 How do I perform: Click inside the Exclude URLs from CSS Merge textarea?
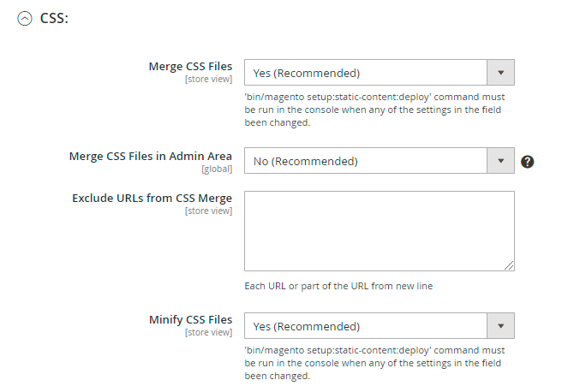(379, 230)
